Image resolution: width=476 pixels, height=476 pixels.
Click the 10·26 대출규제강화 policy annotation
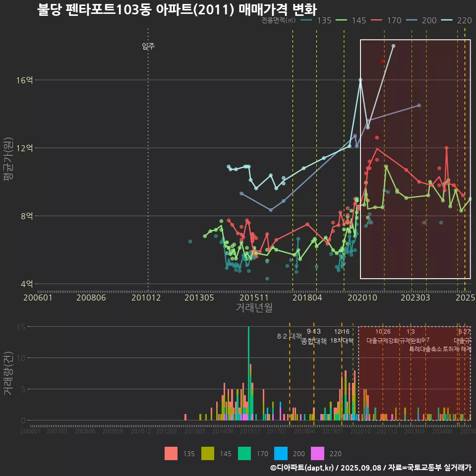pos(383,336)
